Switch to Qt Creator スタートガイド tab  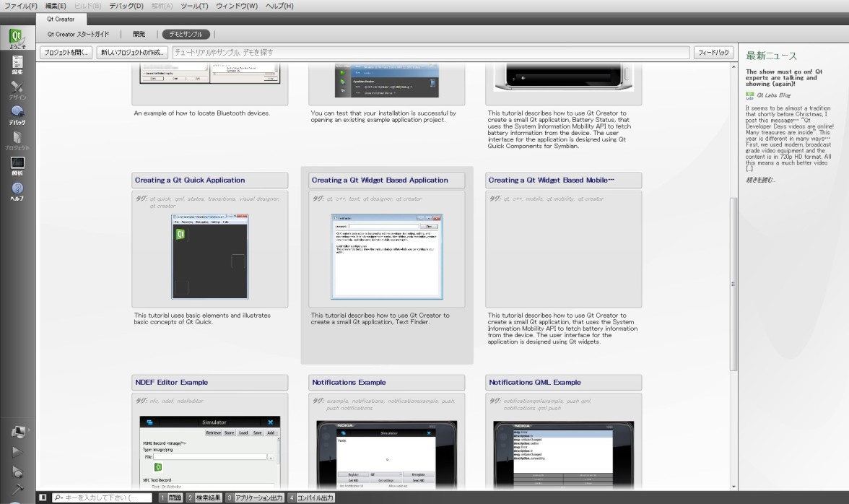tap(78, 34)
